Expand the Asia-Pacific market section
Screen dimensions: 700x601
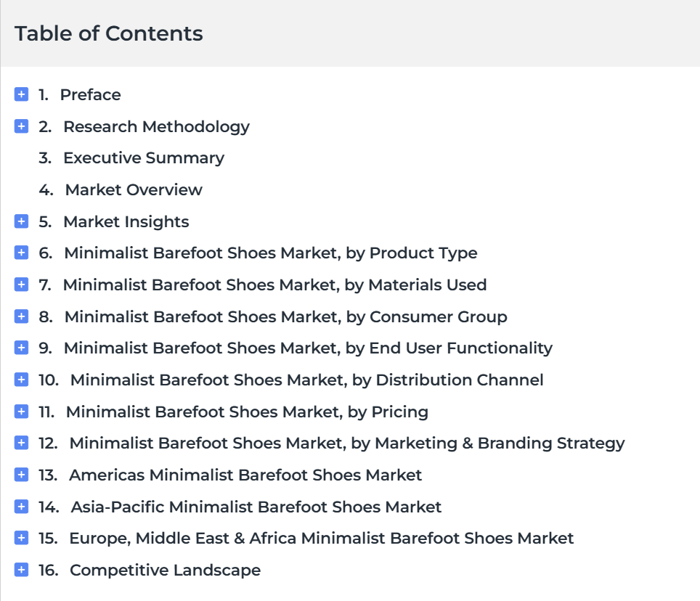(x=21, y=507)
